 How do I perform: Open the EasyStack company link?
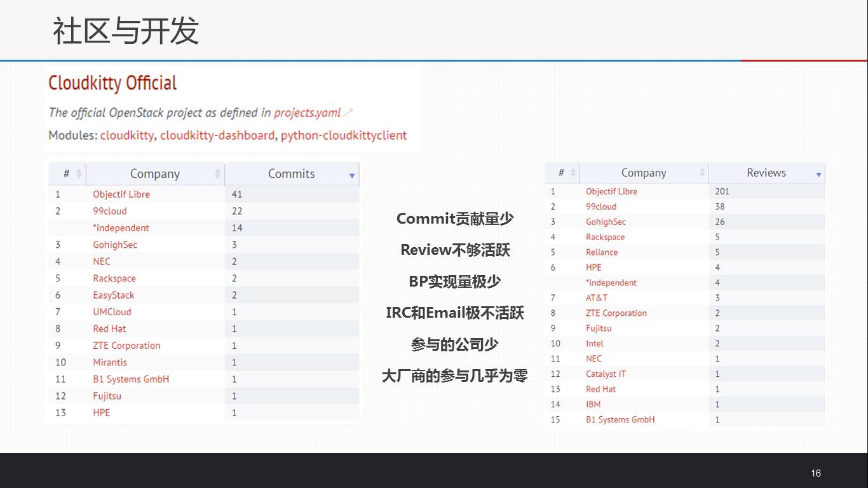pos(114,295)
